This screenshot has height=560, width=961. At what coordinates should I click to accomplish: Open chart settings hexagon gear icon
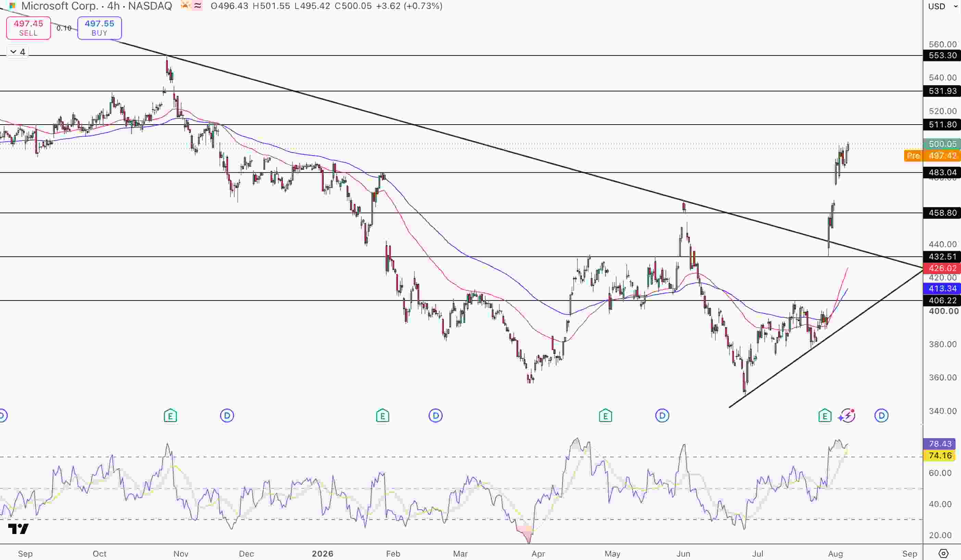pyautogui.click(x=944, y=553)
